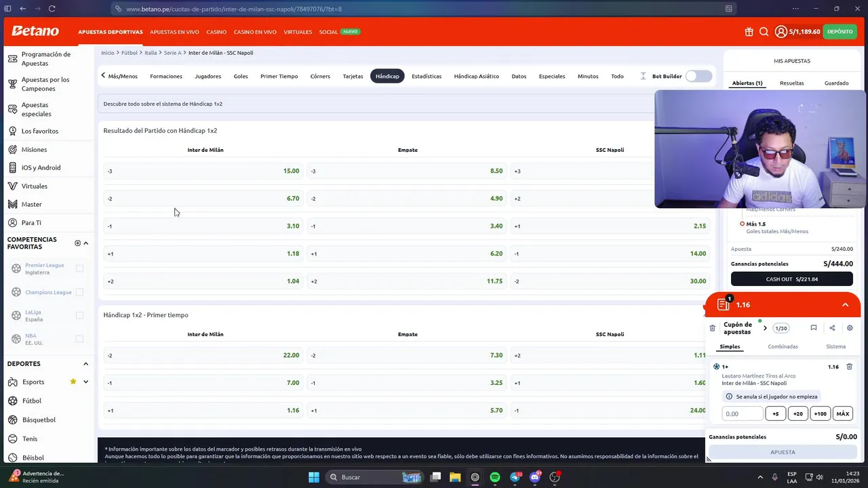Select Inter de Milán -1 odds 3.10
868x488 pixels.
[x=202, y=226]
